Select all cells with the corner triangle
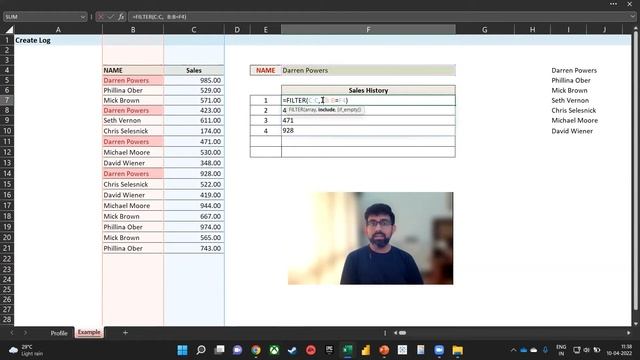 pyautogui.click(x=9, y=29)
